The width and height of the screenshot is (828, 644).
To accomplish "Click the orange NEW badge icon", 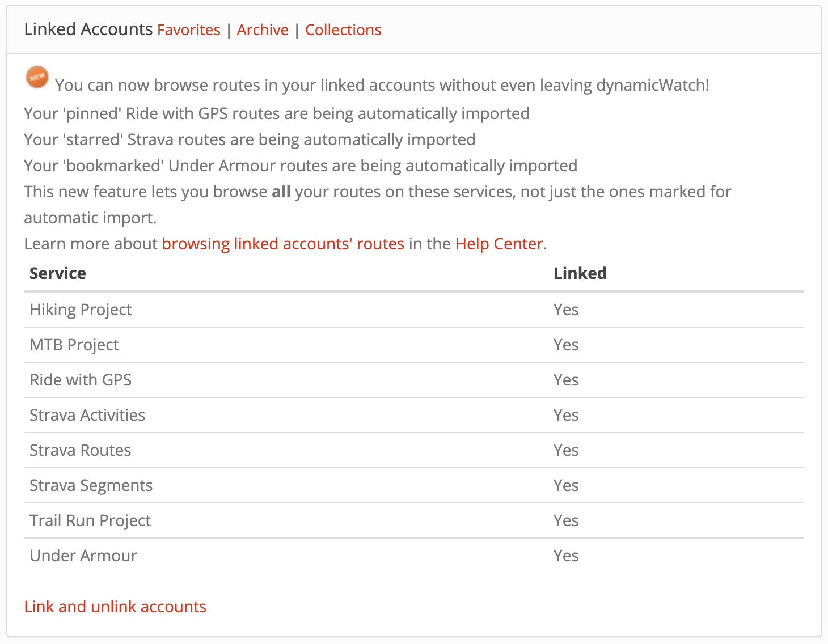I will click(x=37, y=77).
